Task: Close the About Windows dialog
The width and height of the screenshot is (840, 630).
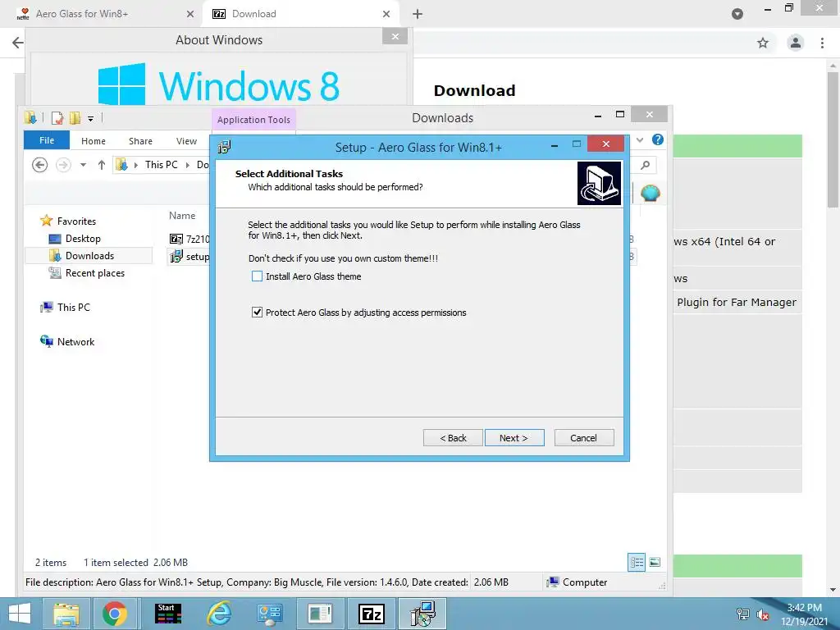Action: 395,36
